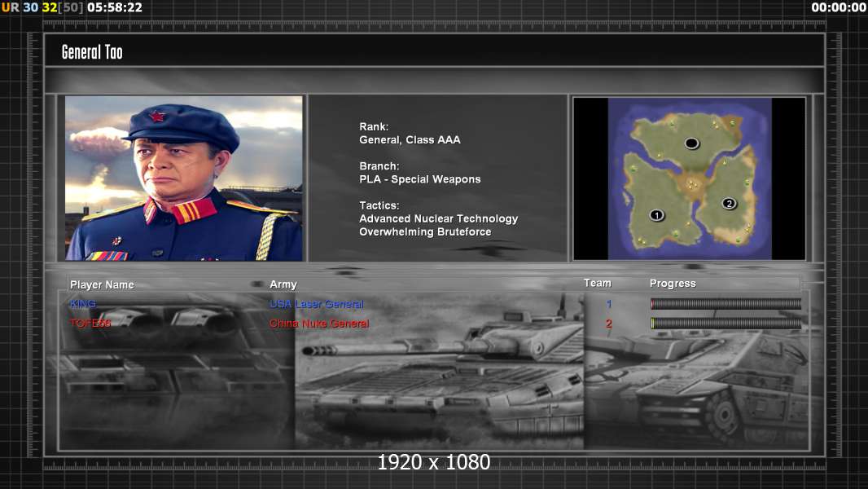Click the 05:58:22 clock in the overlay
868x489 pixels.
(x=115, y=7)
